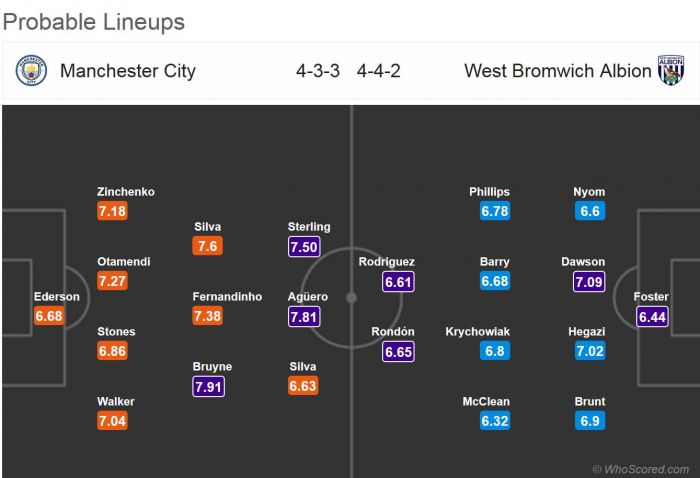
Task: Click Foster's 6.44 rating badge
Action: pyautogui.click(x=652, y=317)
